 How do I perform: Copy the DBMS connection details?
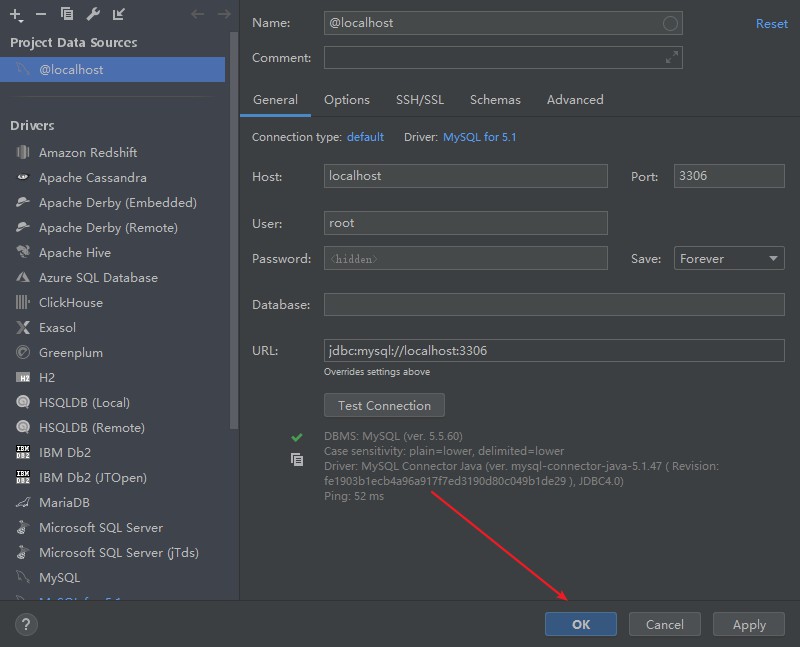tap(295, 460)
